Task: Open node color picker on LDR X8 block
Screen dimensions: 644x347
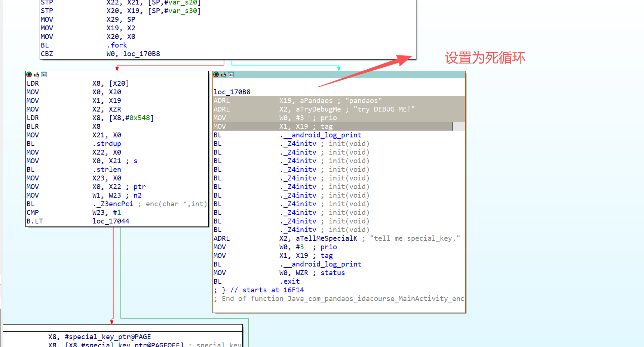Action: [x=29, y=74]
